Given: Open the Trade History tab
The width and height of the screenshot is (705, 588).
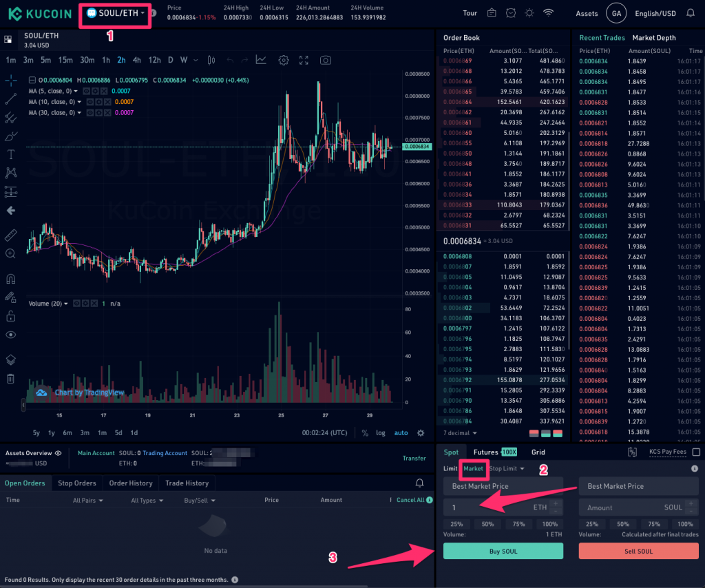Looking at the screenshot, I should pyautogui.click(x=187, y=483).
